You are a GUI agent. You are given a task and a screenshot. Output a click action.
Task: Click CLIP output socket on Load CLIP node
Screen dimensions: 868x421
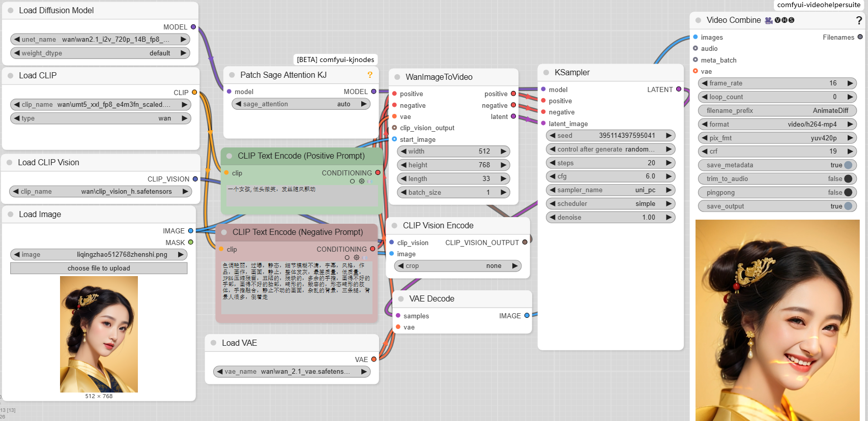(194, 93)
